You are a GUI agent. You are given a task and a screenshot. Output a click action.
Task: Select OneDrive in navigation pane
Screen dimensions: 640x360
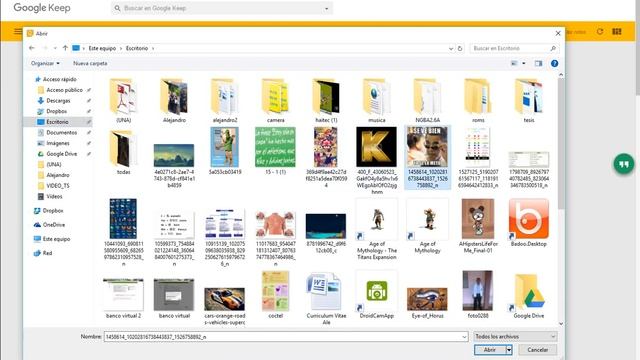(53, 224)
